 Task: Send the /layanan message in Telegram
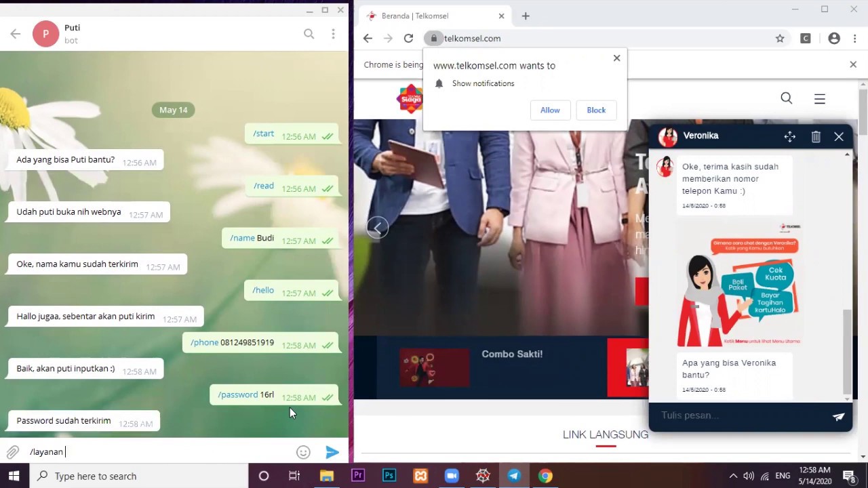[x=332, y=452]
